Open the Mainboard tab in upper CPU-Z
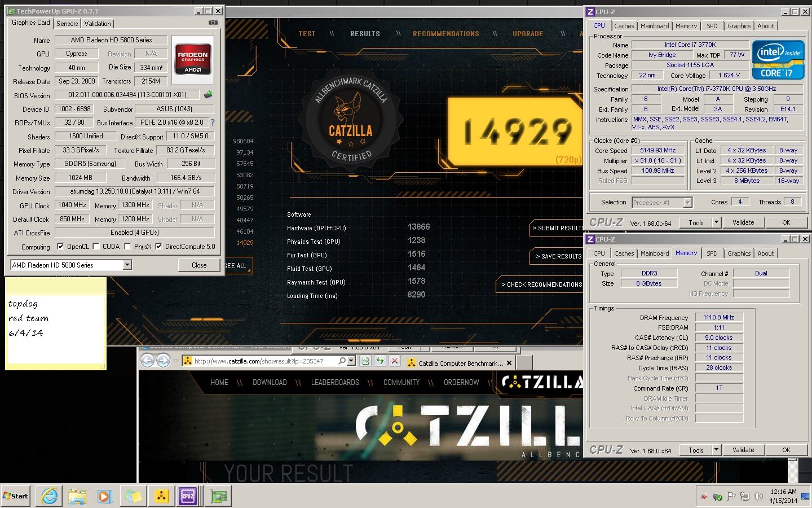The width and height of the screenshot is (812, 508). click(655, 26)
